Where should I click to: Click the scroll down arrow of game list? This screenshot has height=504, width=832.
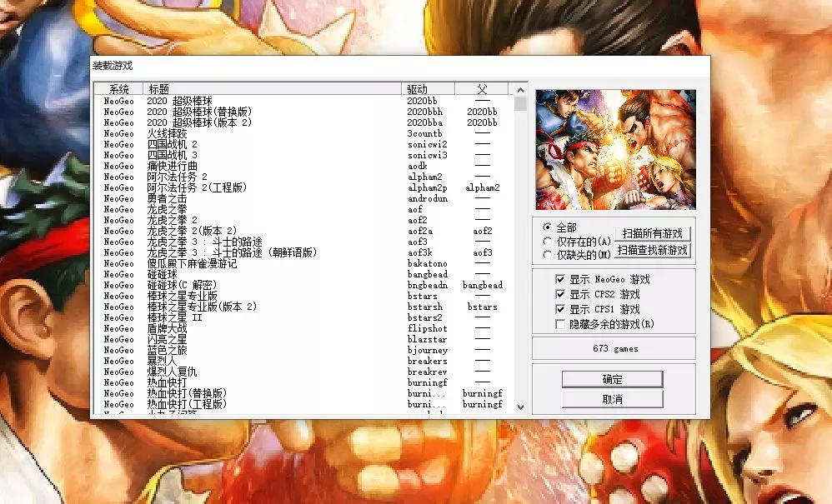pos(520,407)
